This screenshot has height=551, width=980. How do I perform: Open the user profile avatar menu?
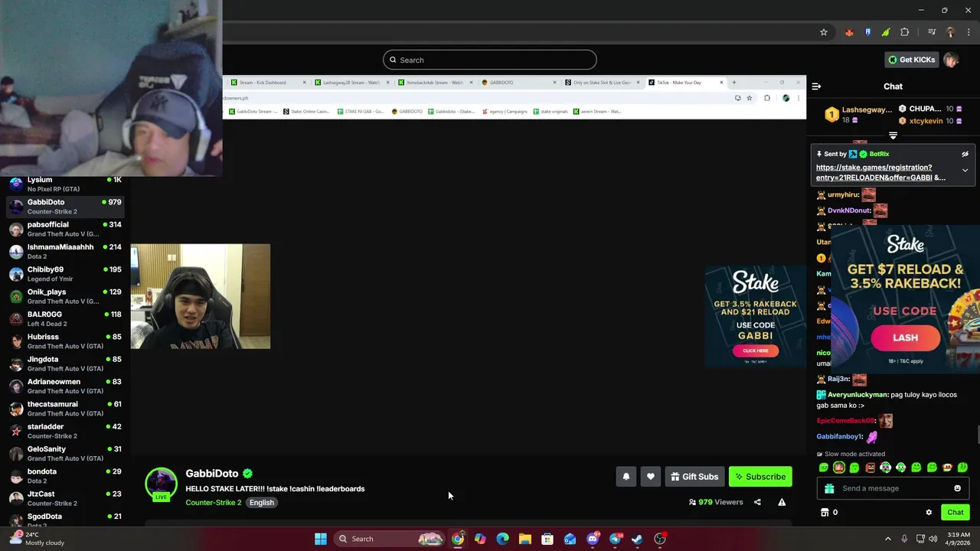pos(951,60)
